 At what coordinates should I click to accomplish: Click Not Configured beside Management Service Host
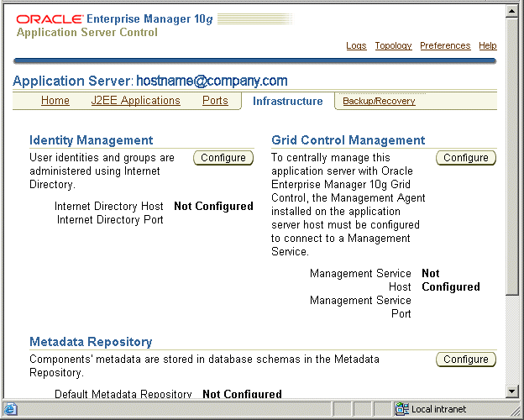pyautogui.click(x=451, y=281)
